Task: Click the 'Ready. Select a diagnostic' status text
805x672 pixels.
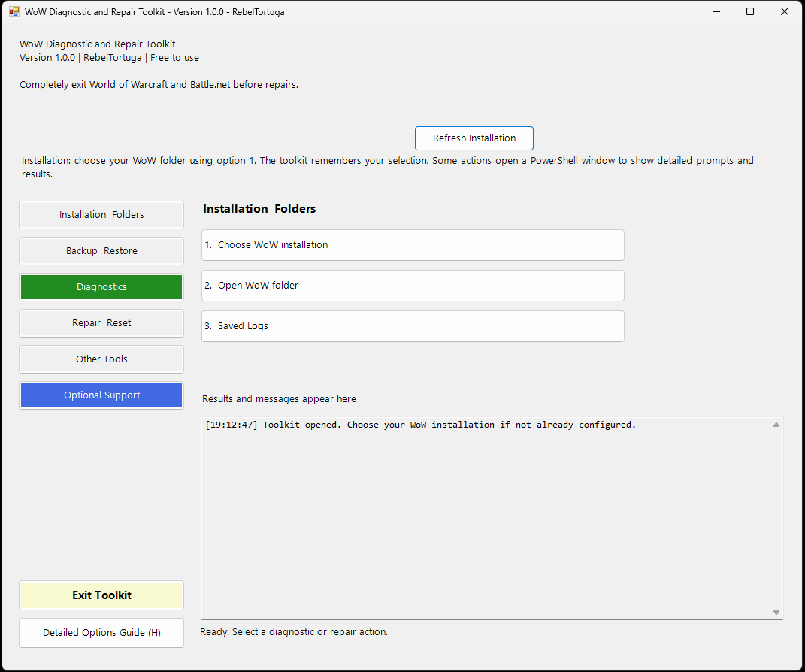Action: click(294, 632)
